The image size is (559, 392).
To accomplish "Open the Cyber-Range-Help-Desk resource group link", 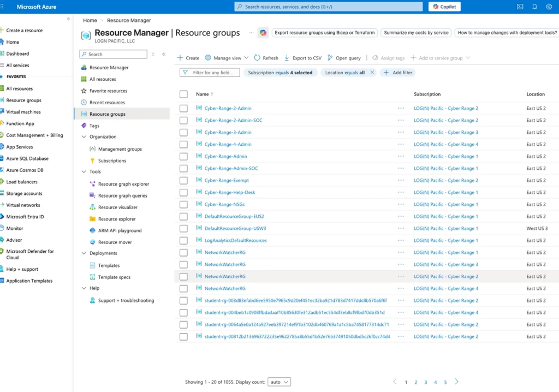I will tap(230, 193).
